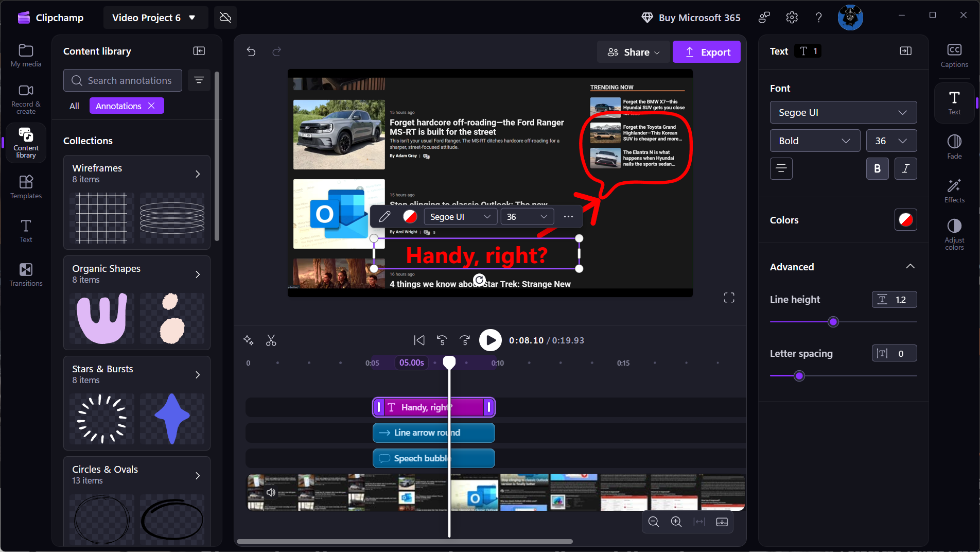Zoom in the timeline
Viewport: 980px width, 552px height.
pyautogui.click(x=676, y=522)
